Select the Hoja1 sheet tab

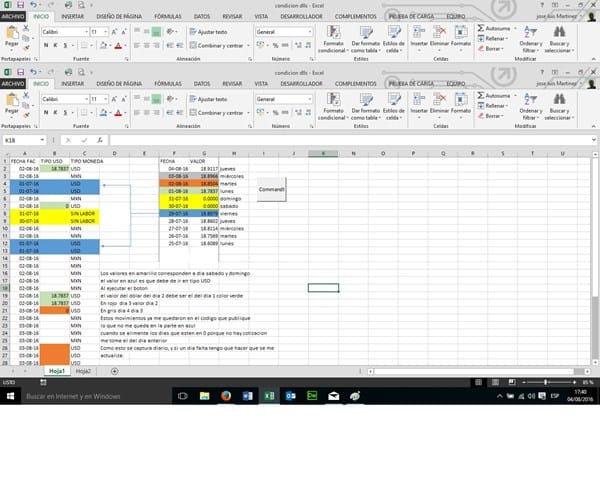click(x=55, y=371)
